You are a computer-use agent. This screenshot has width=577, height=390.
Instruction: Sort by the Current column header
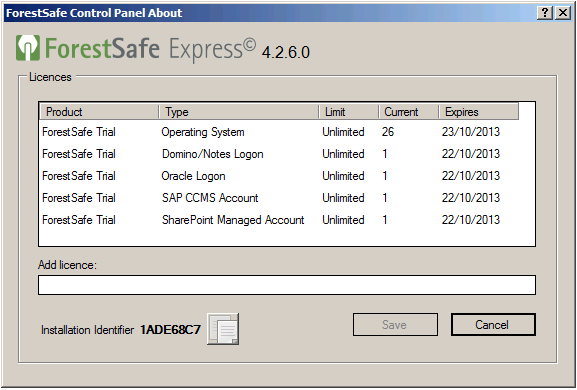click(x=408, y=112)
